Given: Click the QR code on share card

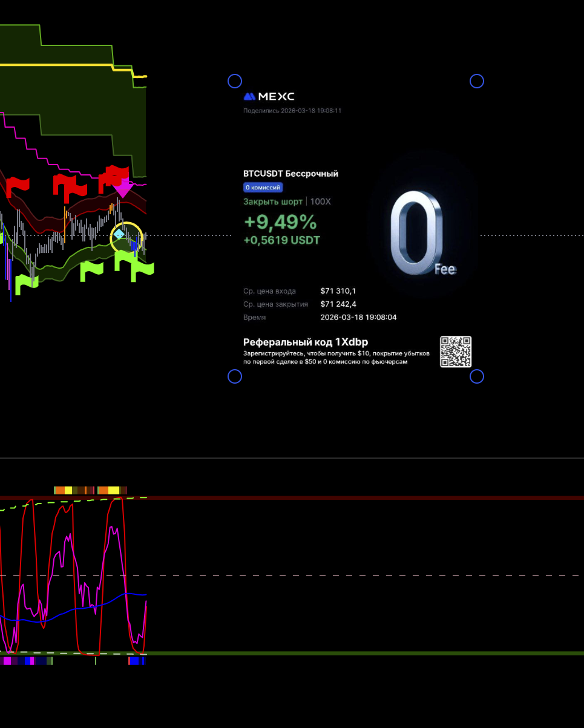Looking at the screenshot, I should pyautogui.click(x=455, y=352).
